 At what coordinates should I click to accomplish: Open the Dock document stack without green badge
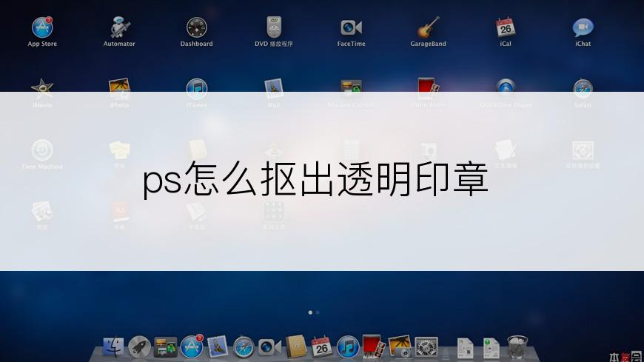[x=466, y=348]
